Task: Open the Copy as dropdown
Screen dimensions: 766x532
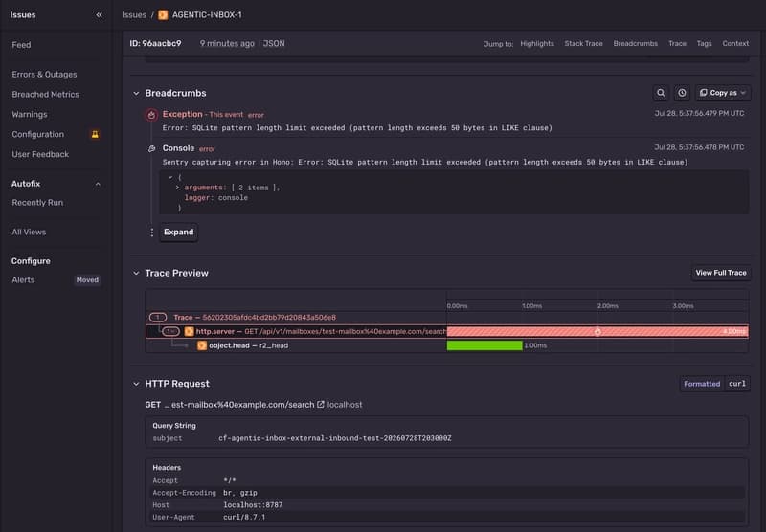Action: [723, 93]
